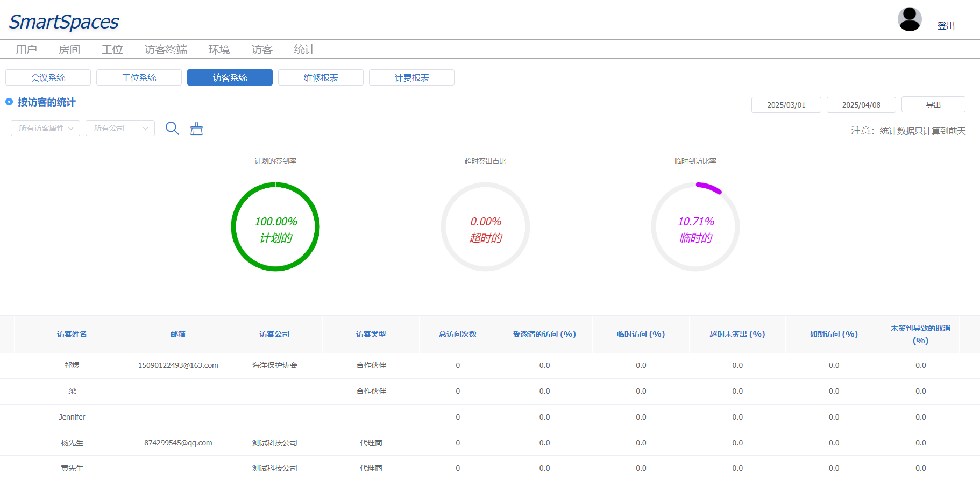Click the 登出 logout link
Viewport: 980px width, 482px height.
click(946, 26)
